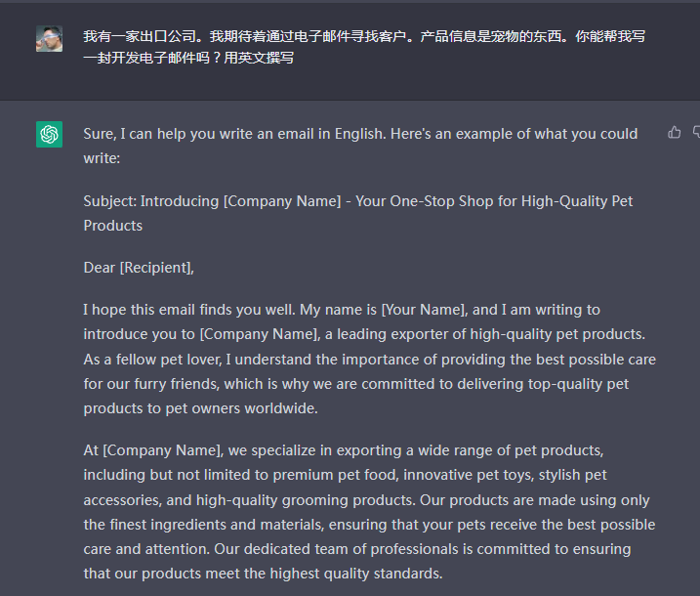Click the Chinese user prompt message text
The image size is (700, 596).
[364, 47]
